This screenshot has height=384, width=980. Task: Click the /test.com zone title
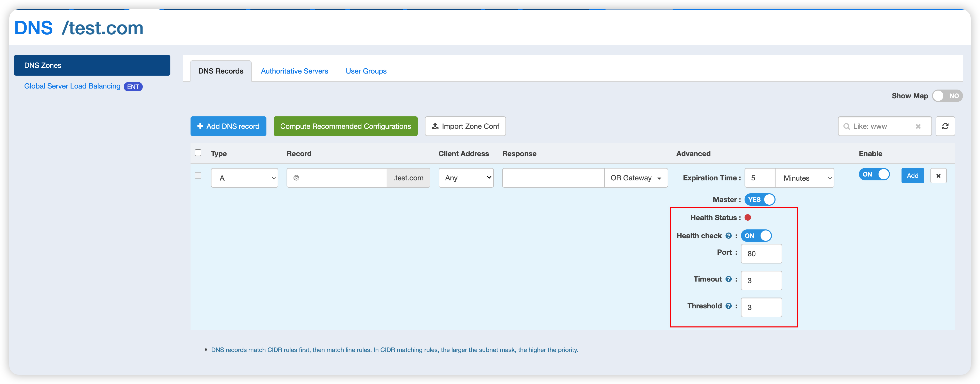click(103, 28)
